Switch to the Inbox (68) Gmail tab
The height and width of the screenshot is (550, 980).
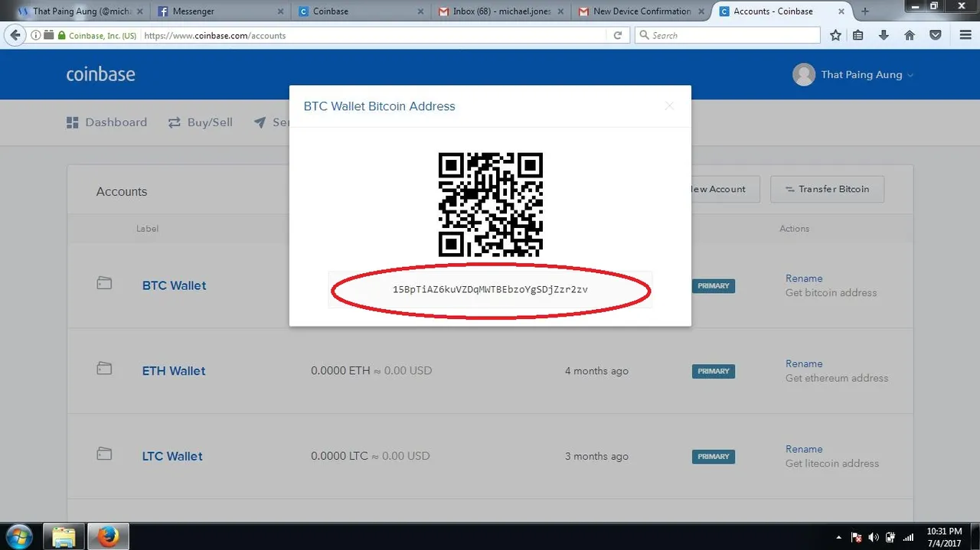click(x=501, y=11)
